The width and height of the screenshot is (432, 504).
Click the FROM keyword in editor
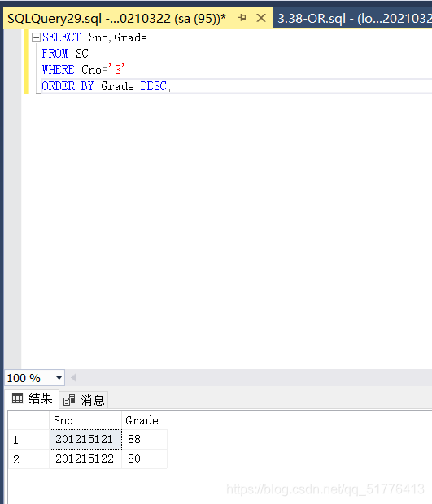[55, 54]
